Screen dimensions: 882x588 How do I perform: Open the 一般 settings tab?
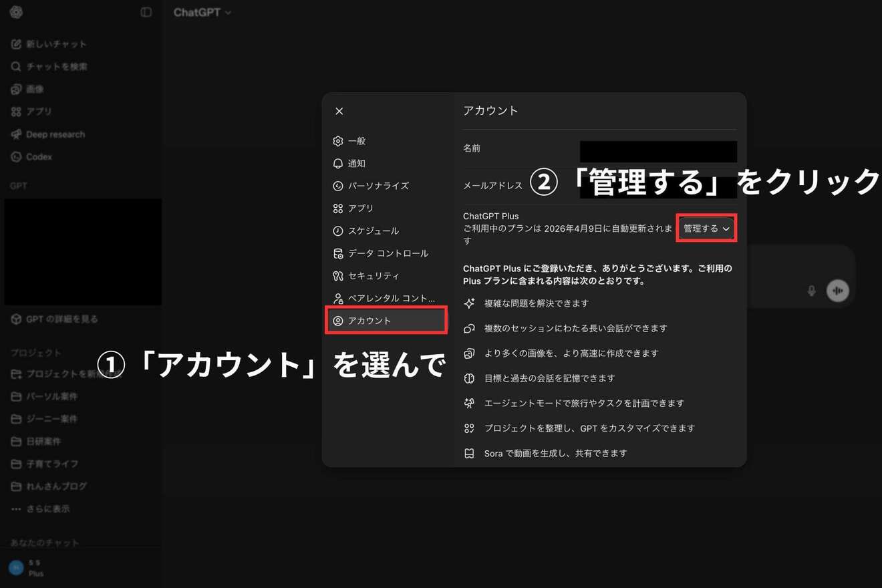pos(386,141)
